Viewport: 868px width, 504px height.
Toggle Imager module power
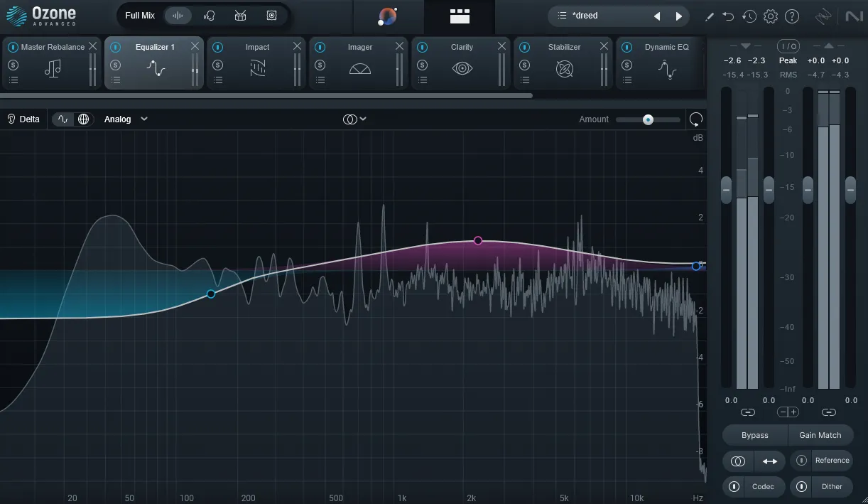point(320,47)
